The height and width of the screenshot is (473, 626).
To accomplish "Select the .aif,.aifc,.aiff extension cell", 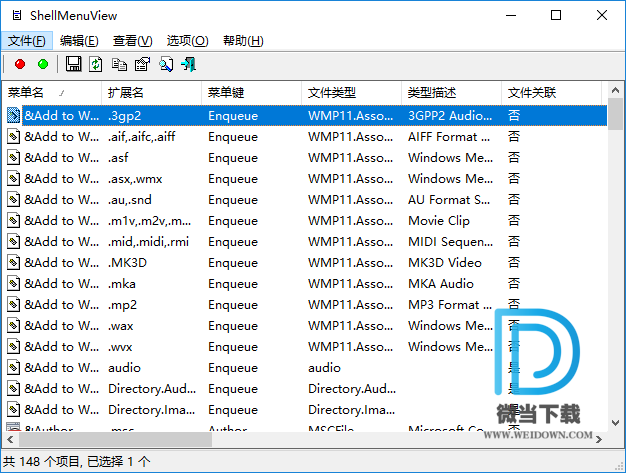I will (141, 137).
